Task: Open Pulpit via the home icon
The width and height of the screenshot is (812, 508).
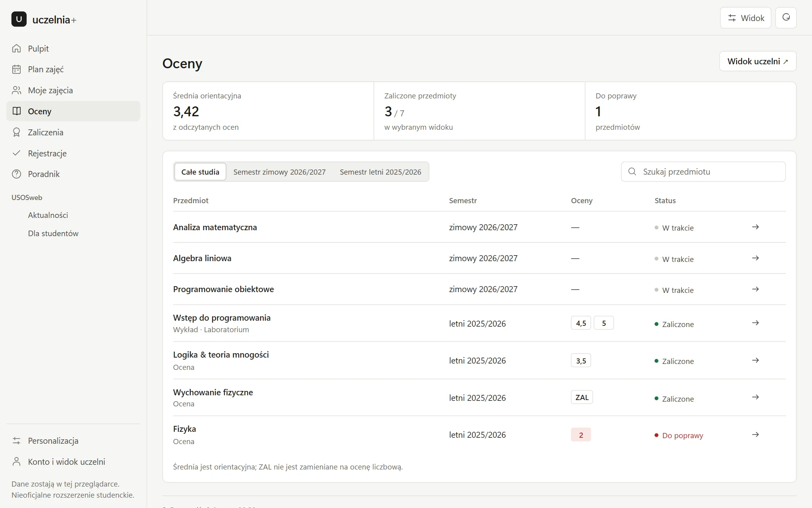Action: (x=17, y=48)
